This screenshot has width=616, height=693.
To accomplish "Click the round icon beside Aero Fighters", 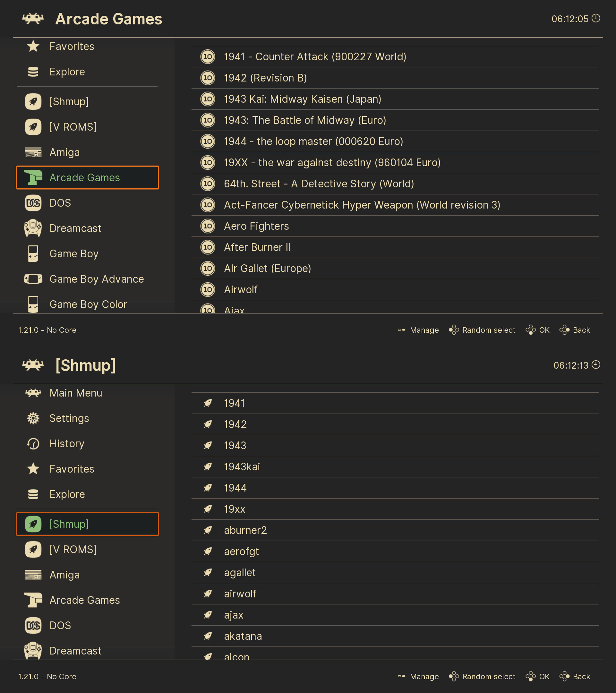I will (x=208, y=226).
